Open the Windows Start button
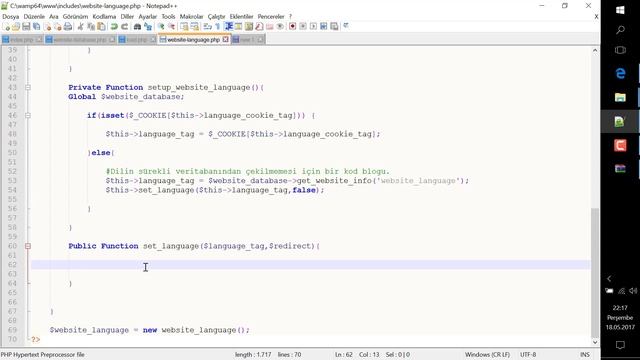The image size is (640, 360). pyautogui.click(x=620, y=10)
